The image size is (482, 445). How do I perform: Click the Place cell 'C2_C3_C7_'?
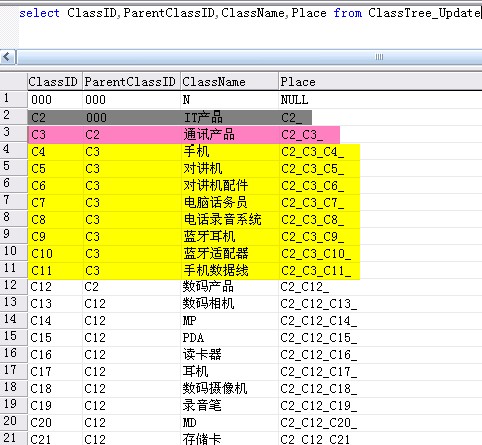[x=312, y=203]
